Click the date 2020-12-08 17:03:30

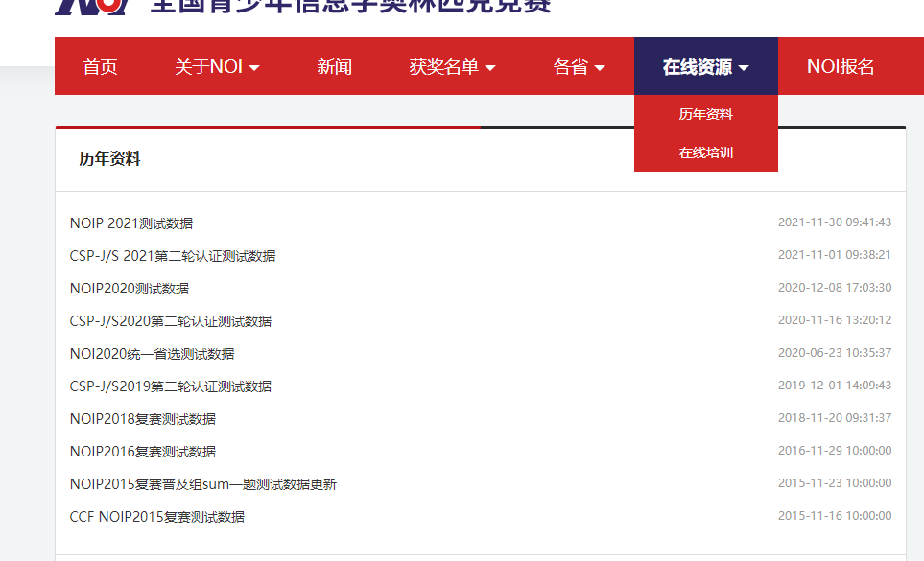point(835,288)
